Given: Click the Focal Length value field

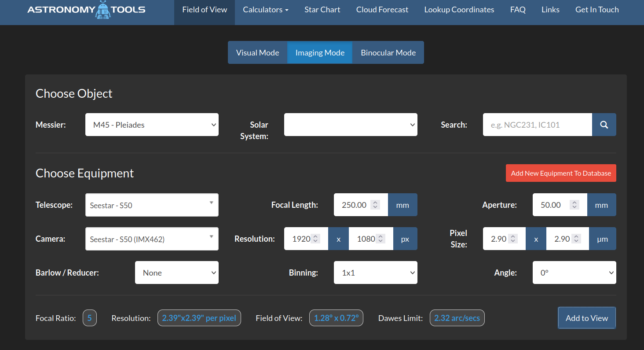Looking at the screenshot, I should pos(361,205).
